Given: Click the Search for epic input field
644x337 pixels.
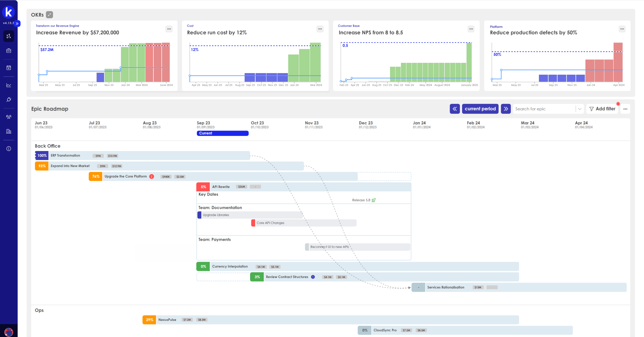Looking at the screenshot, I should [x=543, y=109].
